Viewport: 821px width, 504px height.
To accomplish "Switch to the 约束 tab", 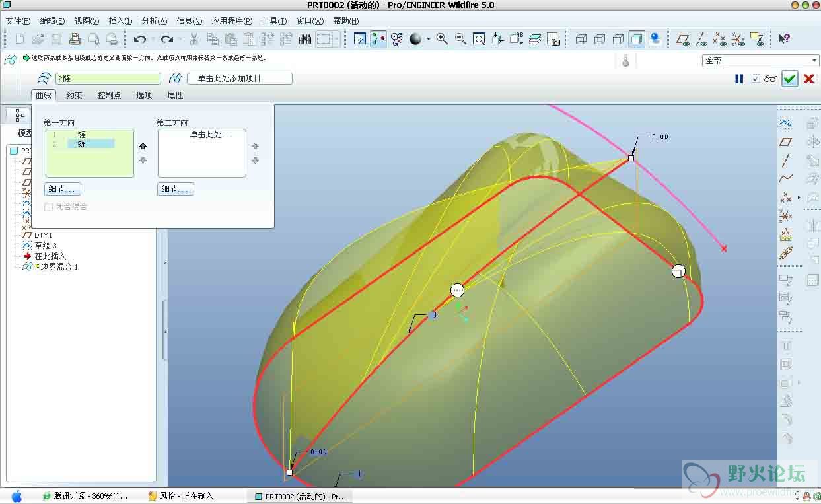I will (x=74, y=95).
